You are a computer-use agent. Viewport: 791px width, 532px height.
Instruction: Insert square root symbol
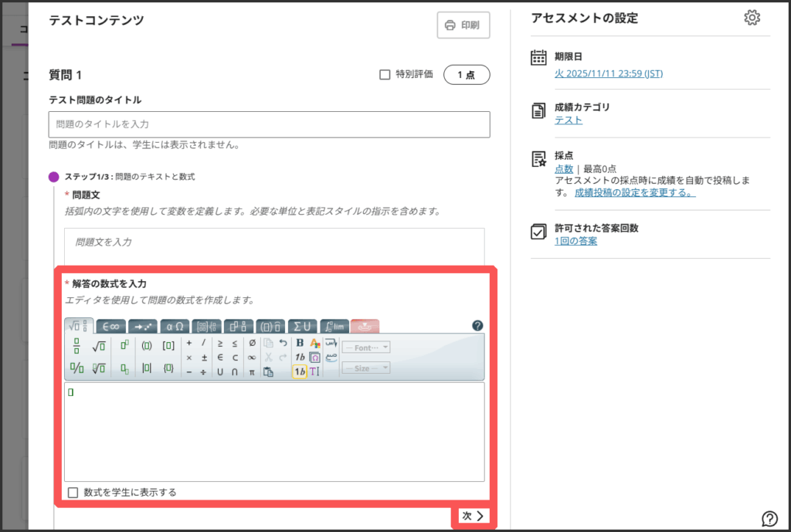pos(98,344)
